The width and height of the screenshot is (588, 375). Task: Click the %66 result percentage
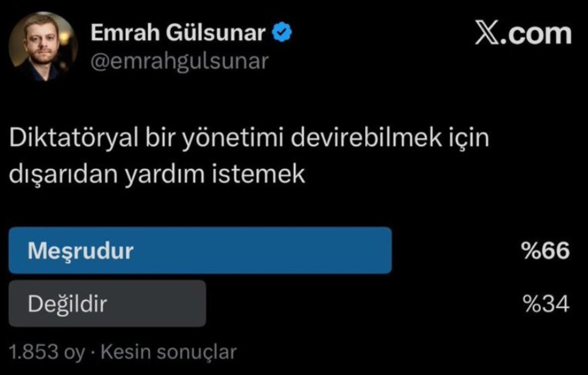[x=546, y=250]
